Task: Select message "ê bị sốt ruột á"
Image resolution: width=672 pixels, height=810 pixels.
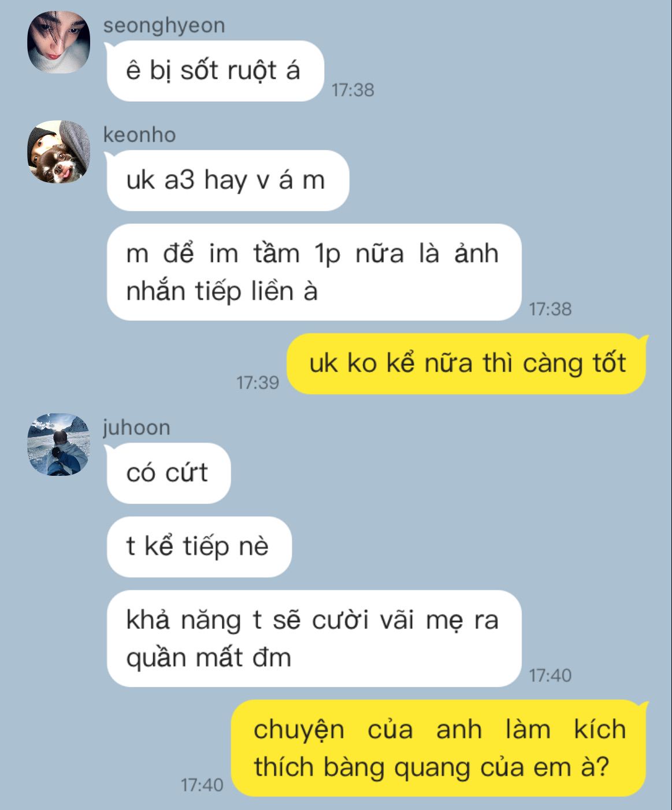Action: tap(214, 71)
